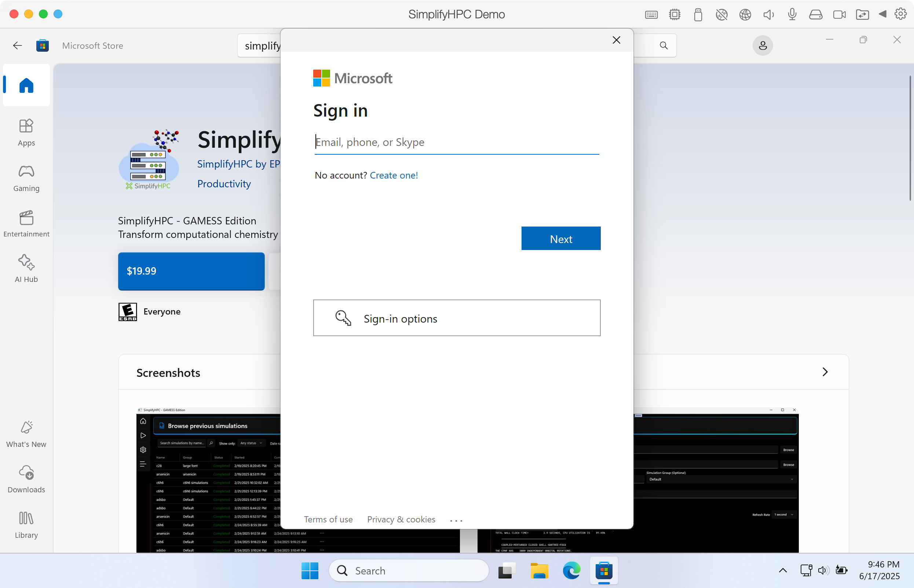Click the user profile account icon
Screen dimensions: 914x588
tap(763, 46)
